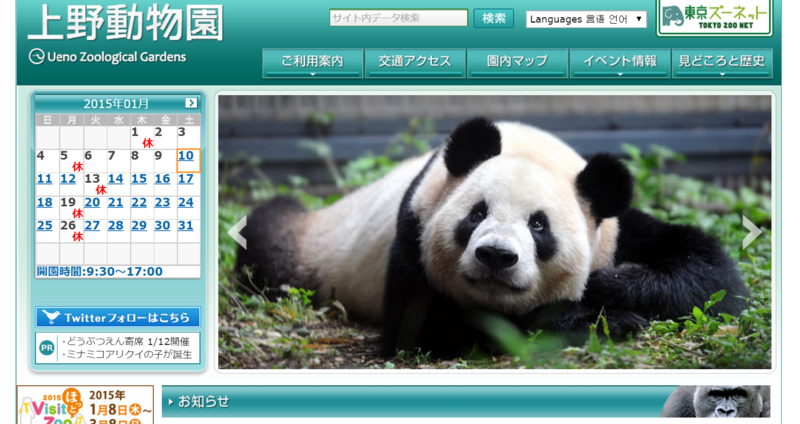800x424 pixels.
Task: Select calendar date 29
Action: click(x=139, y=226)
